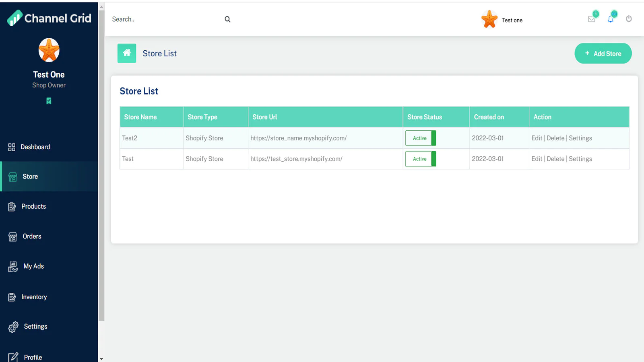
Task: Click Edit for the Test2 store
Action: coord(537,138)
